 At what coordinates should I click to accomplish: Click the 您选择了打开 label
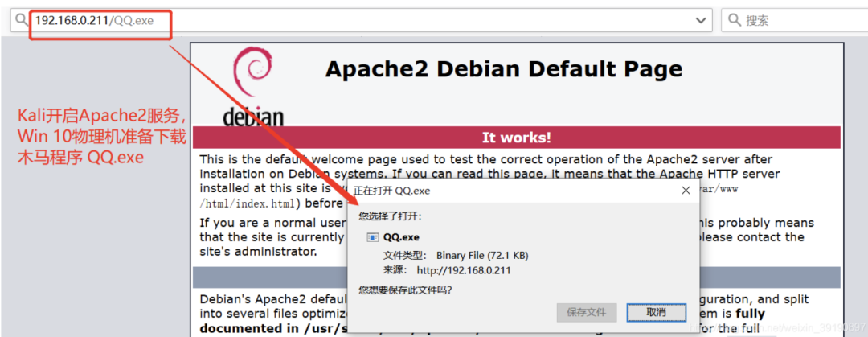tap(391, 216)
